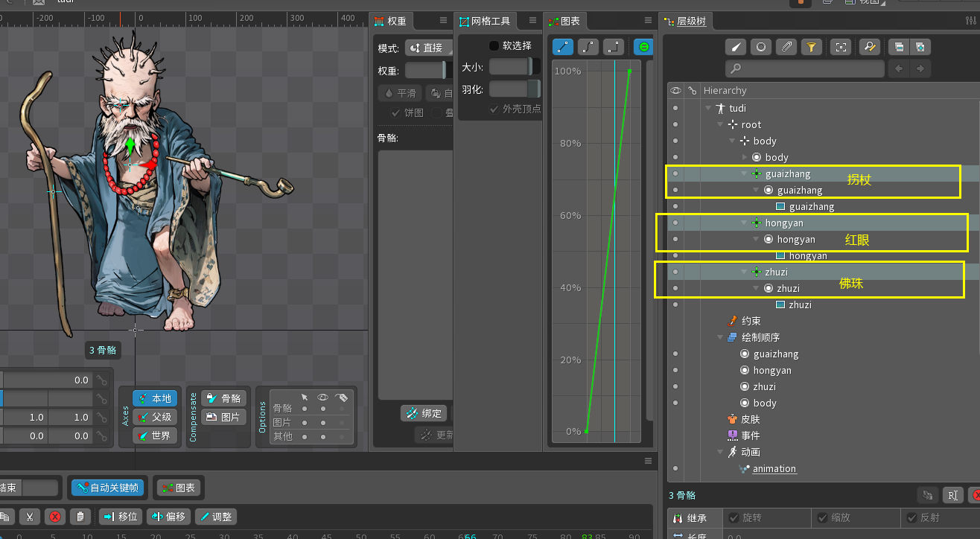Click the red delete keyframe icon
Image resolution: width=980 pixels, height=539 pixels.
click(54, 516)
